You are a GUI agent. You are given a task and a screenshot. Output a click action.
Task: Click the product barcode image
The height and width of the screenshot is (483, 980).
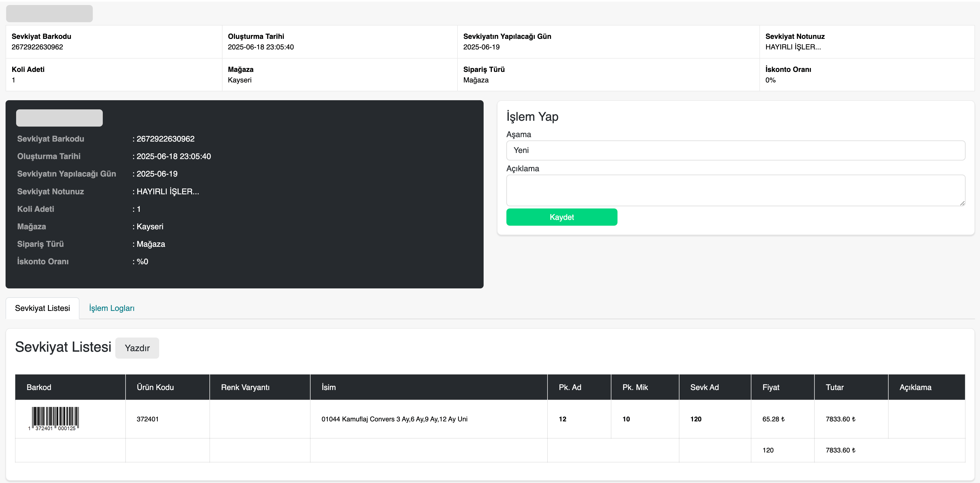[55, 418]
